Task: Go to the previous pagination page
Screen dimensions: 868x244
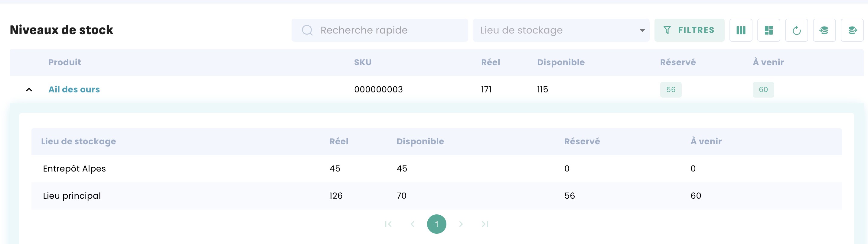Action: [x=413, y=224]
